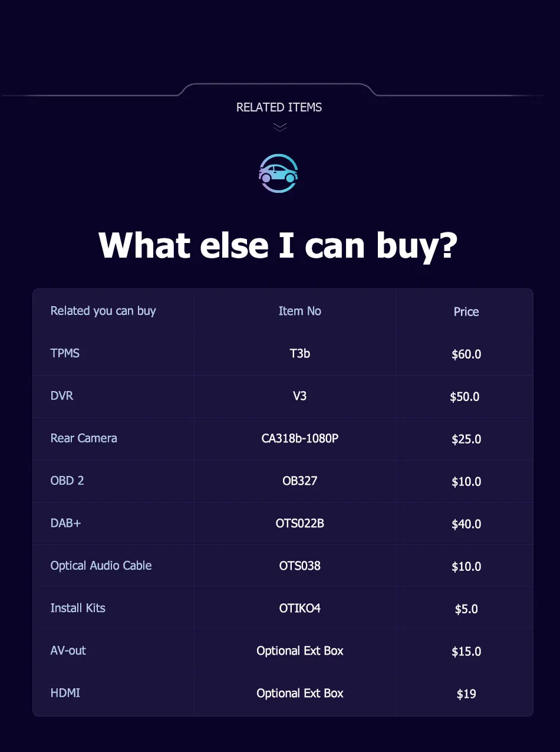
Task: Click the $60.0 TPMS price
Action: (466, 354)
